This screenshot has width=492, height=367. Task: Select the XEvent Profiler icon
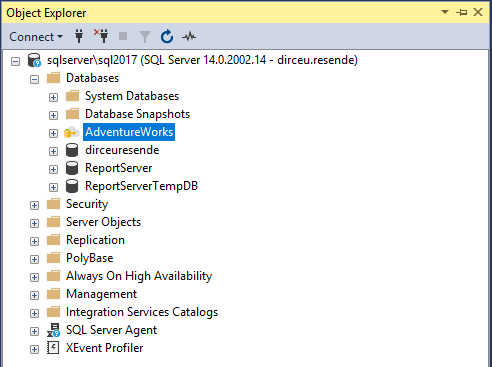point(53,348)
